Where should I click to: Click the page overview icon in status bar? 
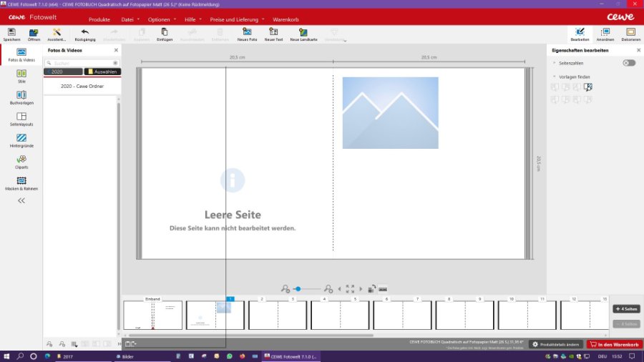[131, 343]
